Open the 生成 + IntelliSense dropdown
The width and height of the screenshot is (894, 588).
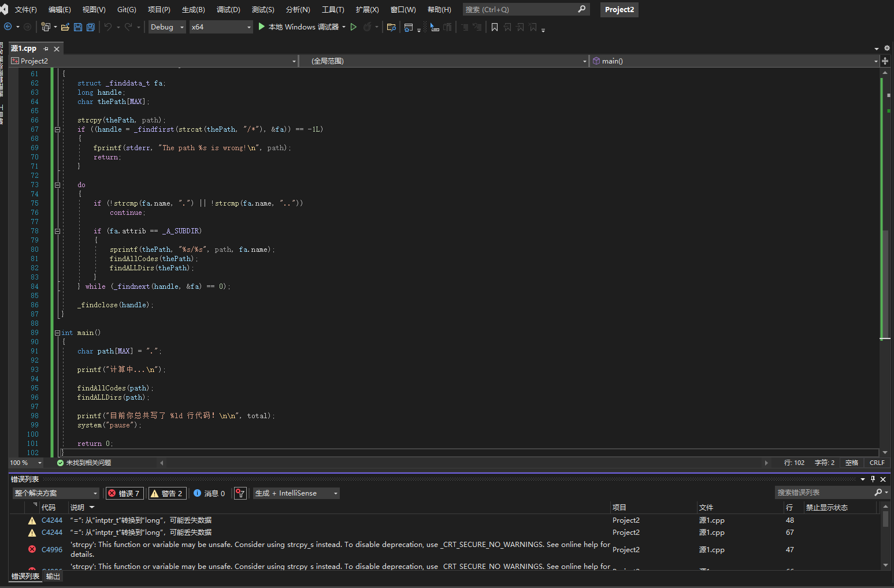point(296,493)
